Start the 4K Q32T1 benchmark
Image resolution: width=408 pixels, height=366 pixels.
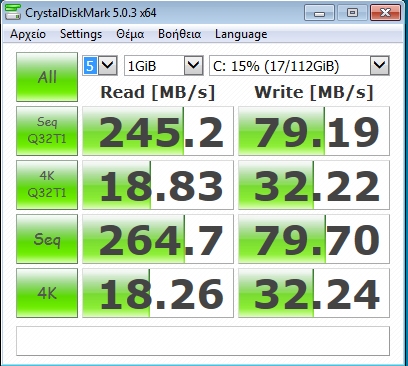pyautogui.click(x=47, y=185)
